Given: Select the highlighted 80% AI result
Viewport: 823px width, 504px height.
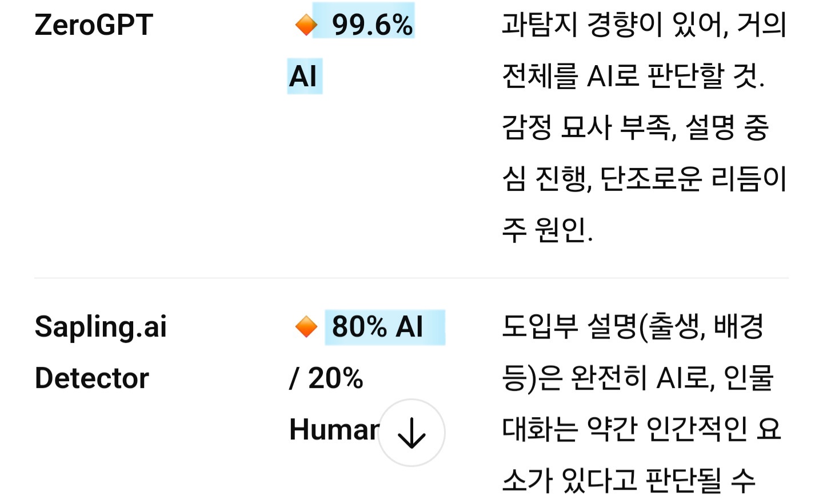Looking at the screenshot, I should 378,327.
